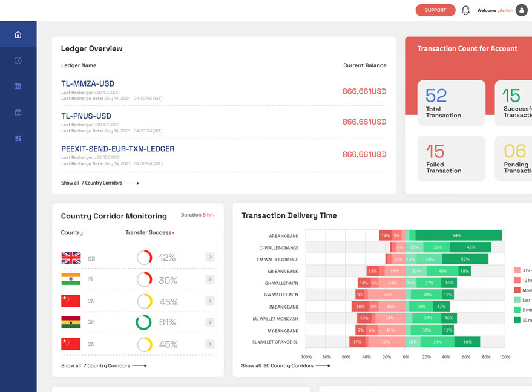Click the 52% bar for CM-WALLET-ORANGE
Viewport: 532px width, 392px height.
click(x=465, y=259)
